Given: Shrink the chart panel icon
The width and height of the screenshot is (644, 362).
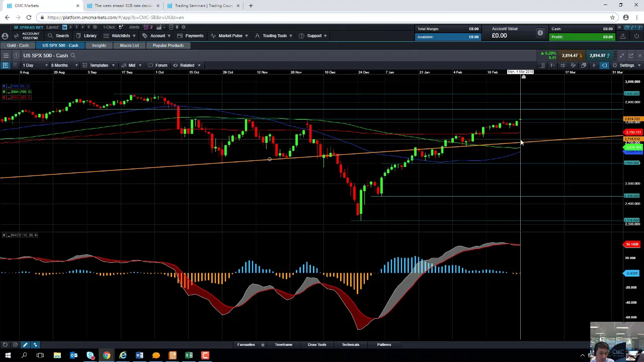Looking at the screenshot, I should [x=622, y=55].
